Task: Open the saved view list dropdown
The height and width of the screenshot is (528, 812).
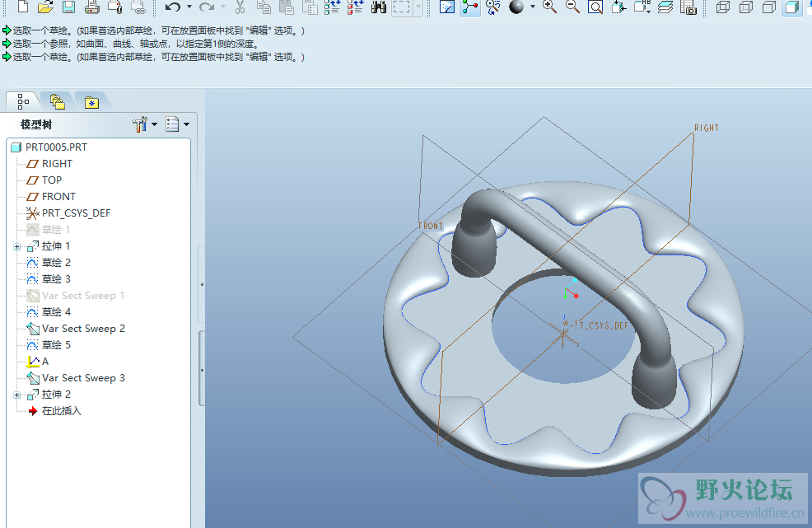Action: [x=642, y=7]
